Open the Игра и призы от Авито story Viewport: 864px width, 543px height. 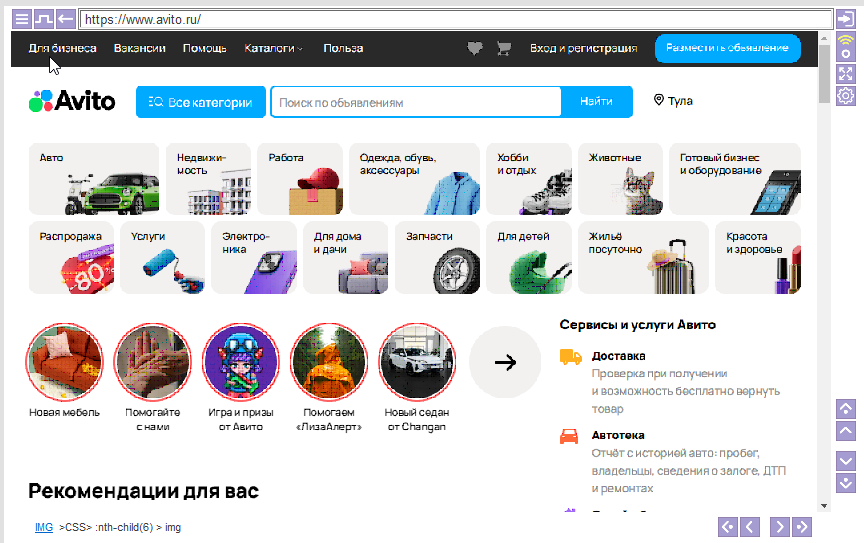point(241,362)
